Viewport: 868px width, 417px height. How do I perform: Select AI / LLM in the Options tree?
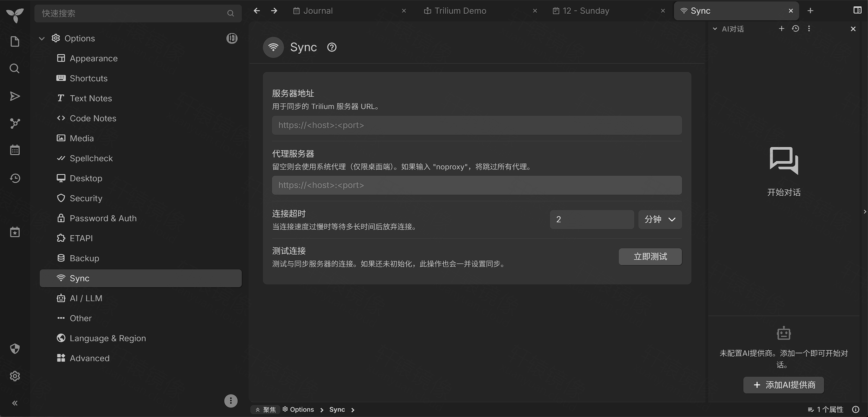[x=140, y=298]
